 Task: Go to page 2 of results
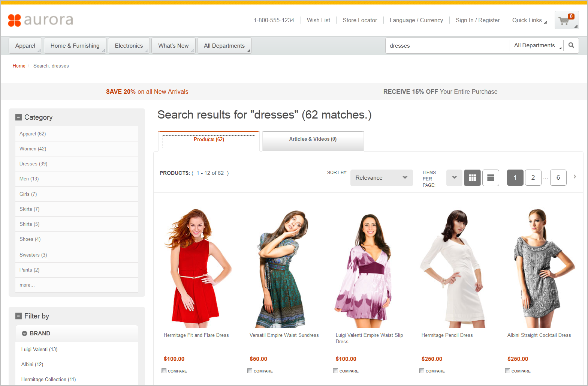533,178
